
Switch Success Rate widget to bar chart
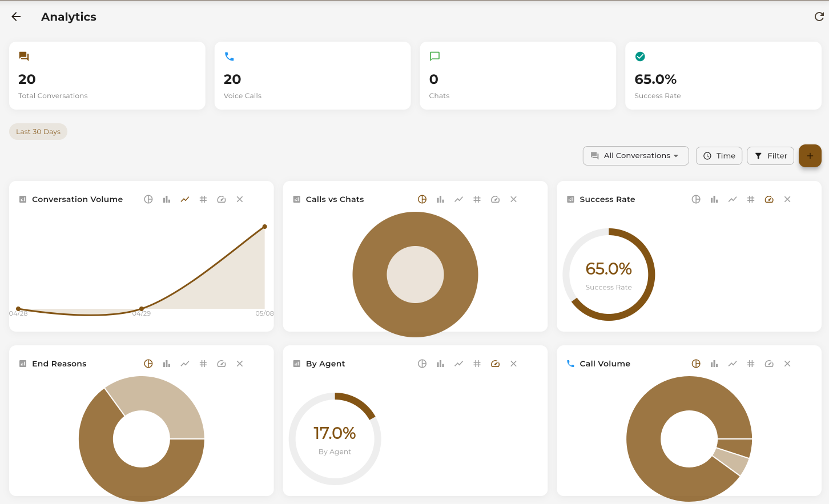click(714, 199)
